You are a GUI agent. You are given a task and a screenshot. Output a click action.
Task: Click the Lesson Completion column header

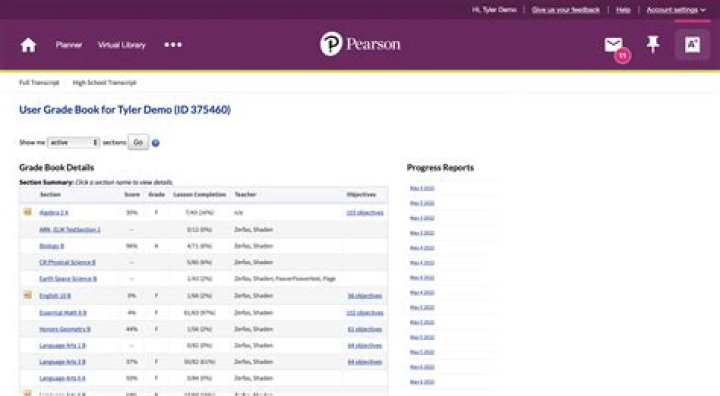pyautogui.click(x=200, y=195)
